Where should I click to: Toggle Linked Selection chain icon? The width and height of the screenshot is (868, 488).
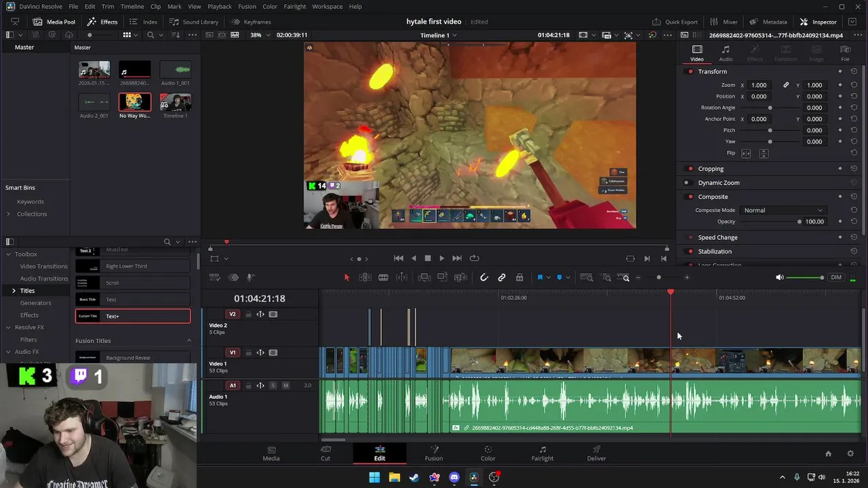pos(502,277)
